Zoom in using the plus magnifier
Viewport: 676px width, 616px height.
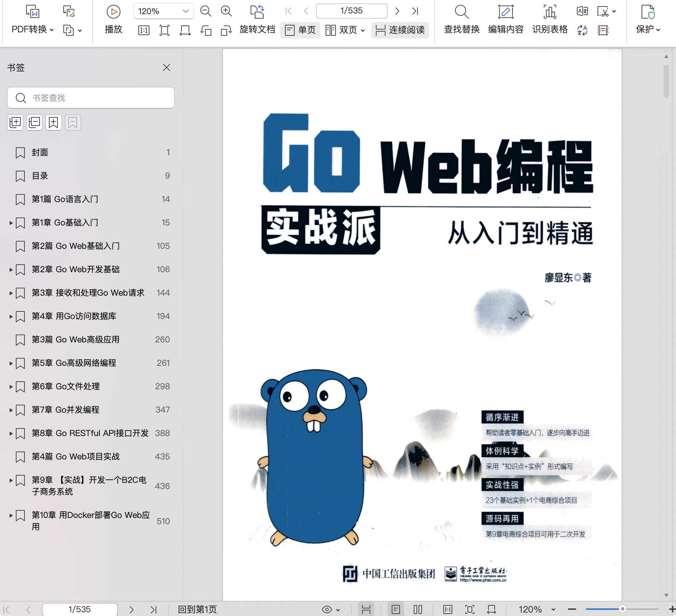point(226,11)
